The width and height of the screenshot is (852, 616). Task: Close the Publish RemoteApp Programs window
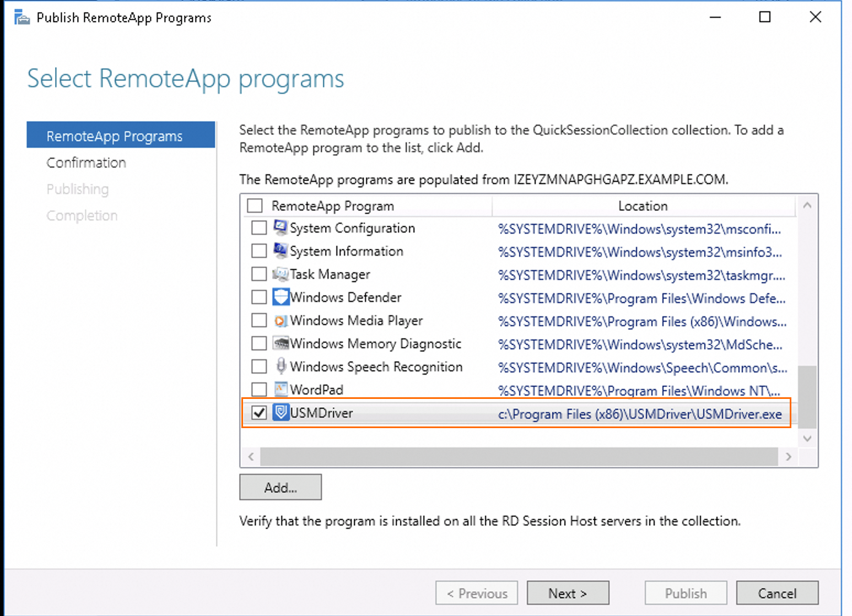pyautogui.click(x=816, y=17)
